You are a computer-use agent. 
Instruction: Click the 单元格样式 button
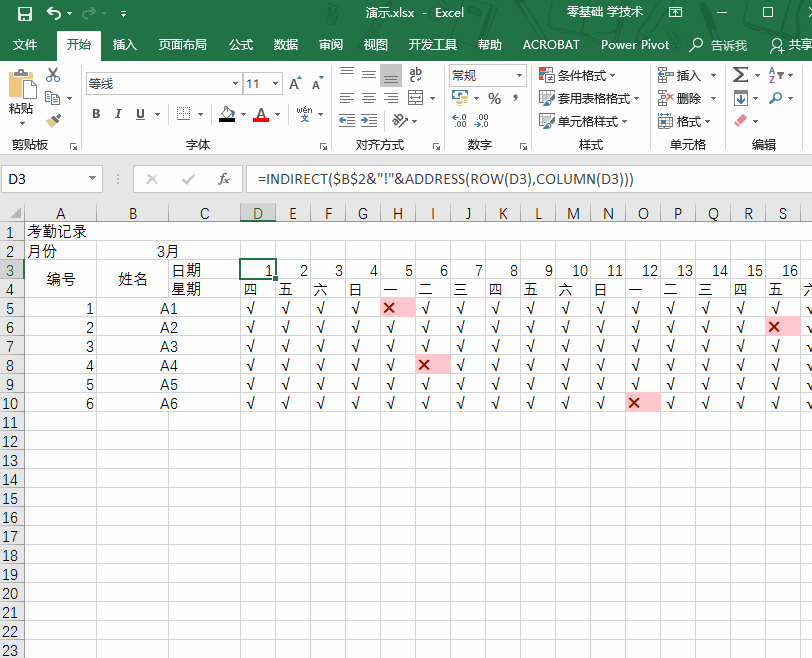[583, 122]
